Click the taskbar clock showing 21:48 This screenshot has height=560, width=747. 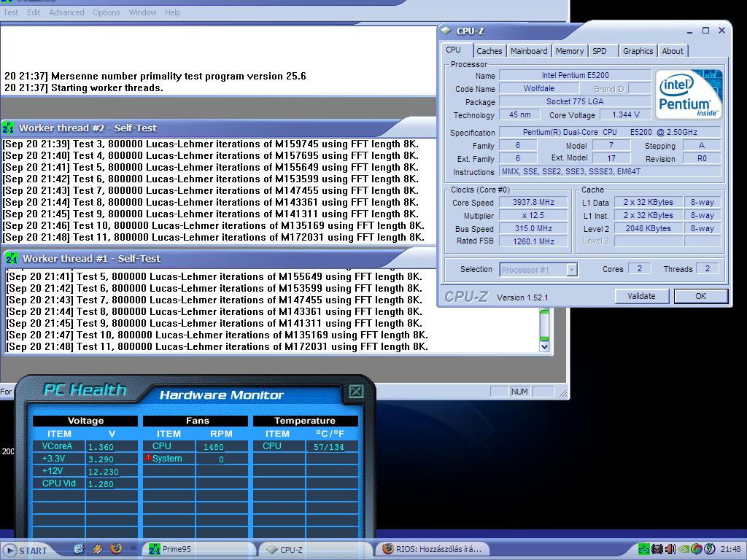pyautogui.click(x=729, y=550)
